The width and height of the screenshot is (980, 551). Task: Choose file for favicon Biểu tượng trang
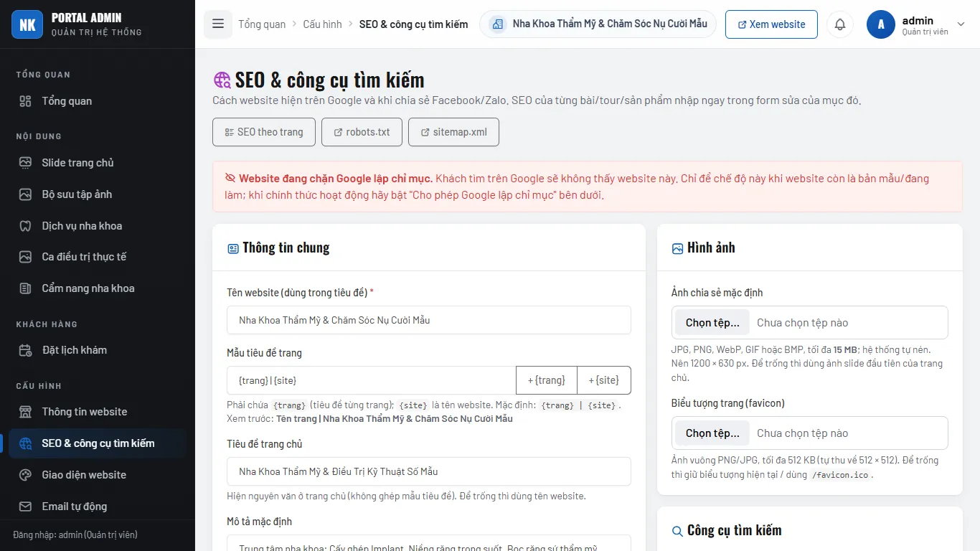(712, 433)
